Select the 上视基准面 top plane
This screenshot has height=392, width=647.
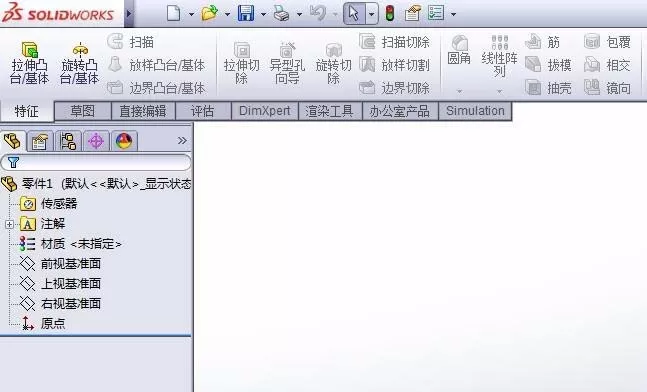click(60, 283)
